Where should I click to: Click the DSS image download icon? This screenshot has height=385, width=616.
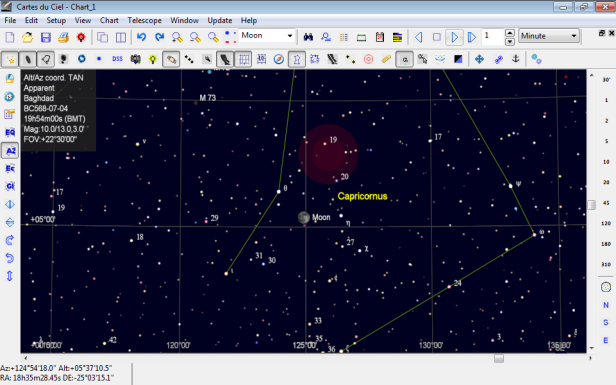pos(117,59)
